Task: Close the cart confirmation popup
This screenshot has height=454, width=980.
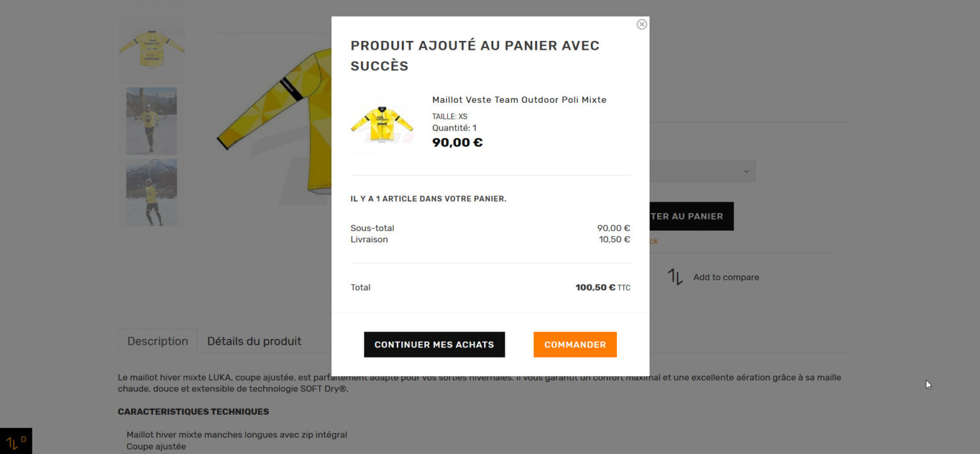Action: tap(642, 24)
